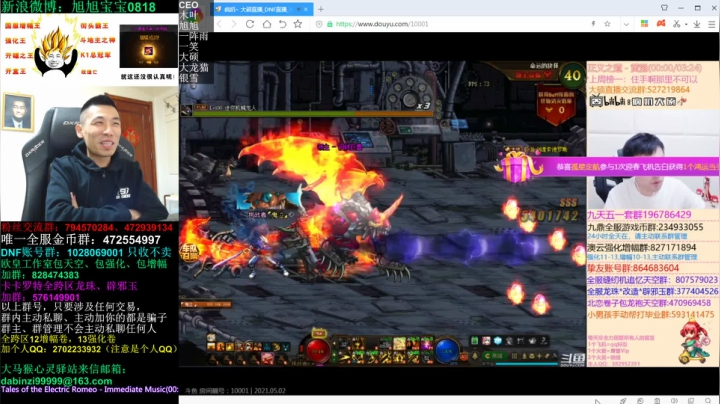The height and width of the screenshot is (404, 720).
Task: Click the group number 527219864
Action: point(669,90)
